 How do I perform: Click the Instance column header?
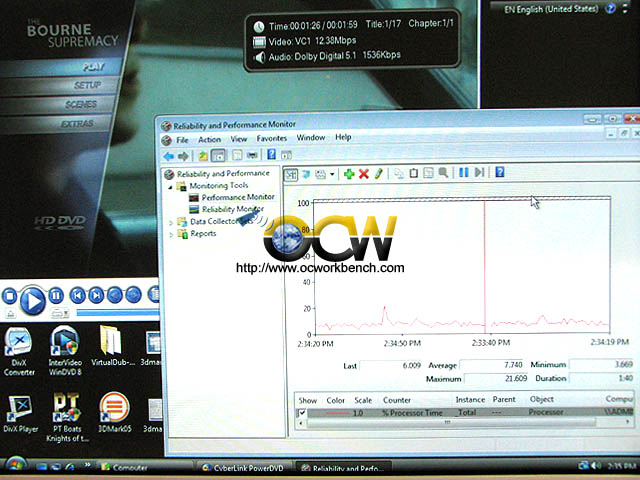pyautogui.click(x=470, y=400)
